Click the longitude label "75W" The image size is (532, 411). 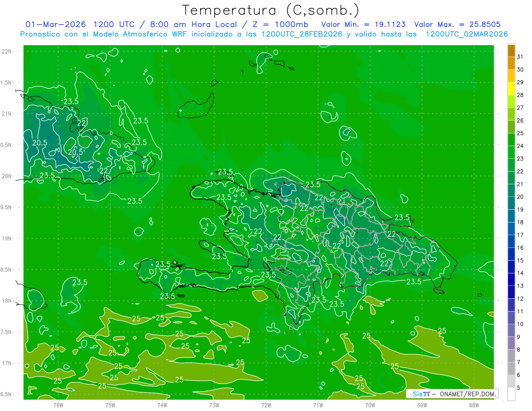pyautogui.click(x=110, y=405)
